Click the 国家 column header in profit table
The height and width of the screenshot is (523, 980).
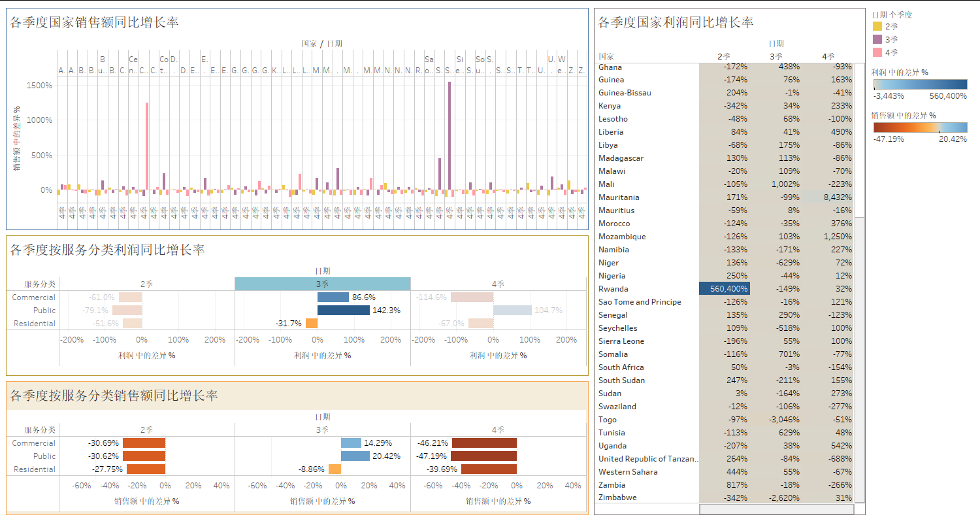pyautogui.click(x=606, y=57)
